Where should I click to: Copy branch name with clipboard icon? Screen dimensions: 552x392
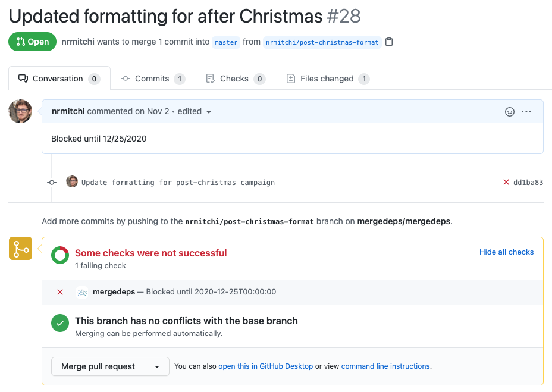click(x=389, y=42)
